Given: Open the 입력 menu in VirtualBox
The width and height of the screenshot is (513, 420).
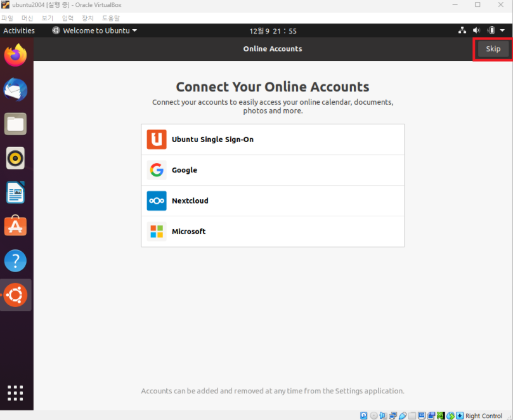Looking at the screenshot, I should tap(67, 18).
